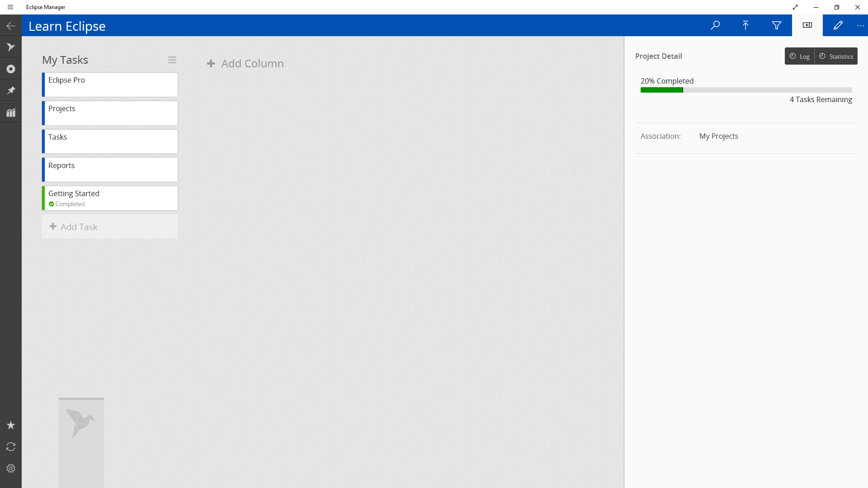
Task: Switch to the Log tab
Action: click(x=799, y=56)
